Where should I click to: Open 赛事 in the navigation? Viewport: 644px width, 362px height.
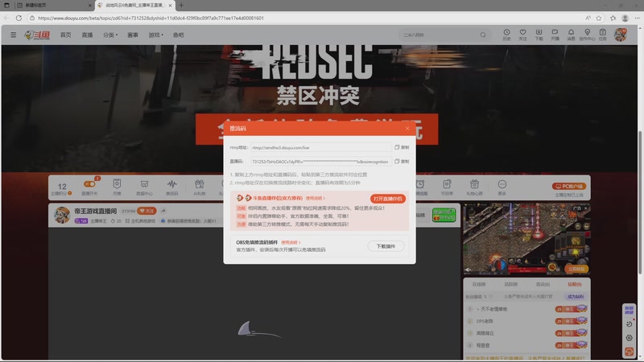point(133,35)
